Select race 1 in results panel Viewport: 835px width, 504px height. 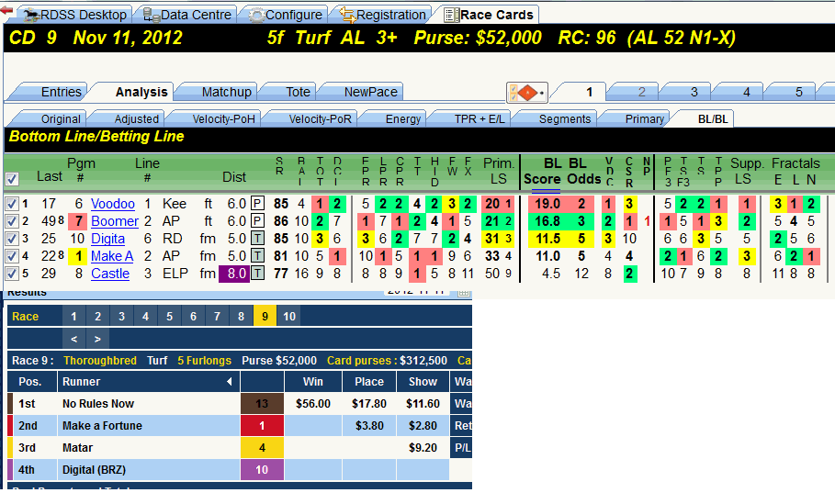tap(73, 317)
